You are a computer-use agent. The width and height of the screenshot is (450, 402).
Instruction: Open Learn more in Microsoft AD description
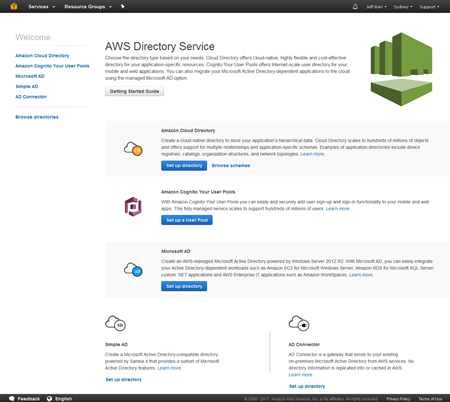tap(361, 275)
